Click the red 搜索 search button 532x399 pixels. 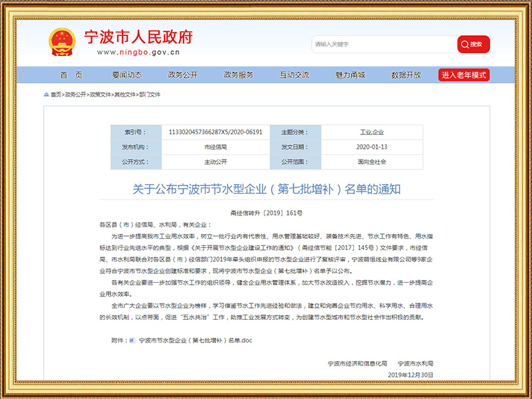click(473, 44)
